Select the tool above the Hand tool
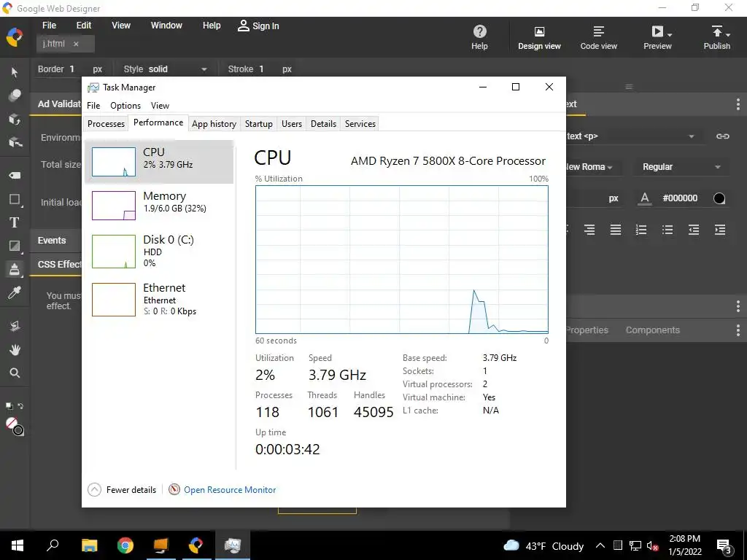 (x=15, y=326)
